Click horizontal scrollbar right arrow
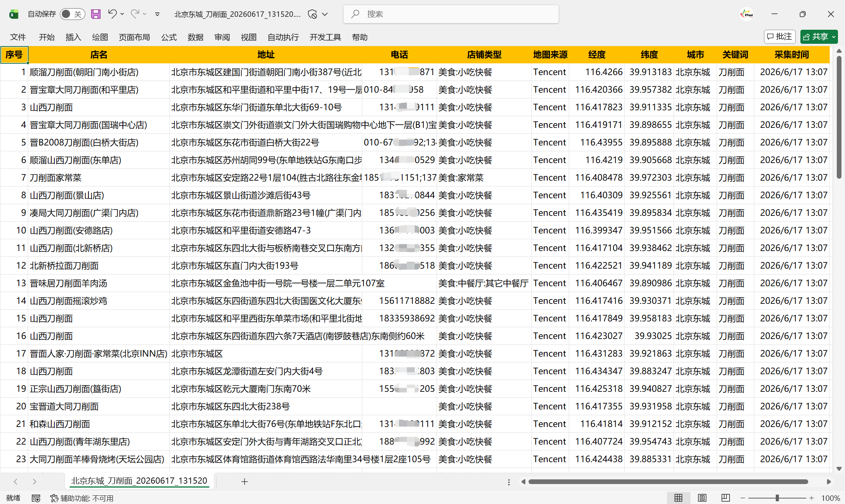Image resolution: width=845 pixels, height=504 pixels. click(829, 482)
